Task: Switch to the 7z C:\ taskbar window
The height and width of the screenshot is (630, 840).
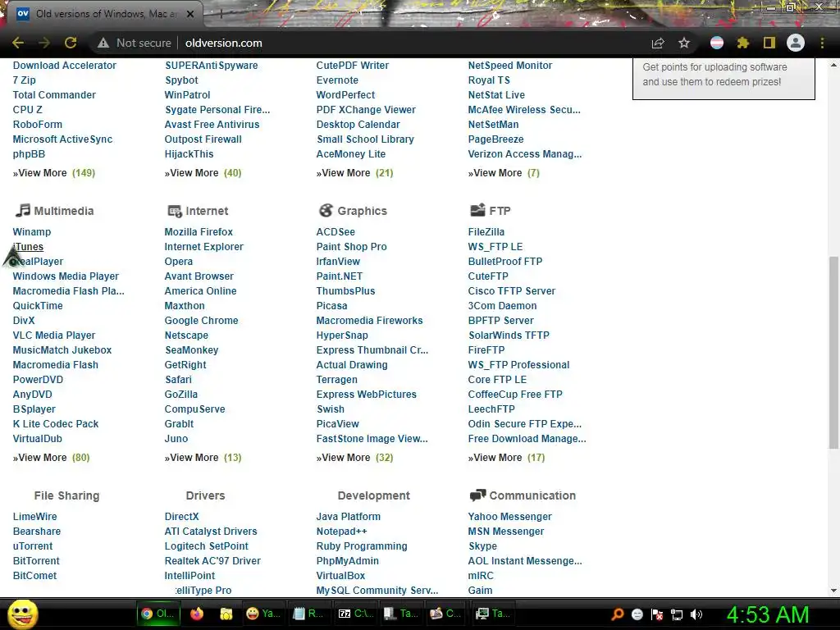Action: pos(356,614)
